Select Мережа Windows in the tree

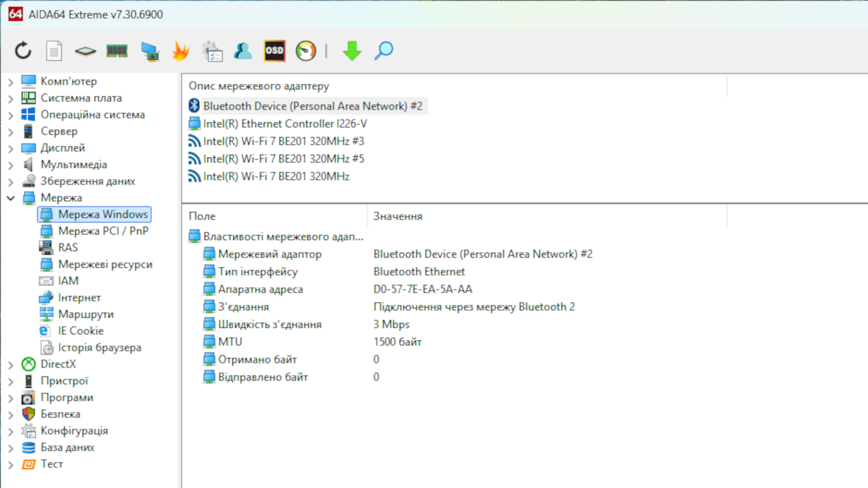(x=94, y=214)
